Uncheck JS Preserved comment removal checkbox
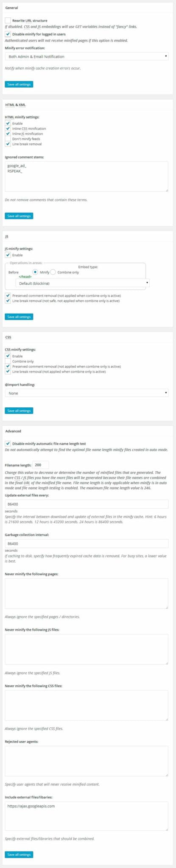Viewport: 176px width, 868px height. click(8, 295)
